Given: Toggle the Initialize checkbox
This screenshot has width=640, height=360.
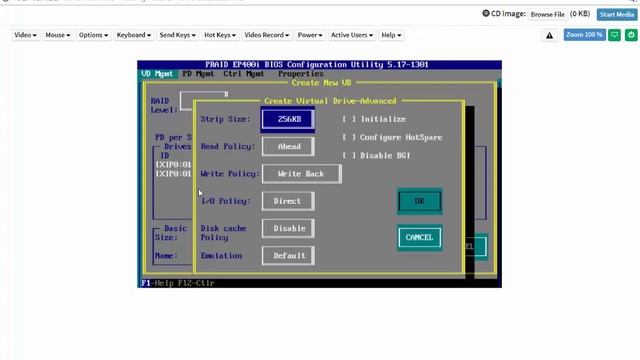Looking at the screenshot, I should tap(349, 119).
